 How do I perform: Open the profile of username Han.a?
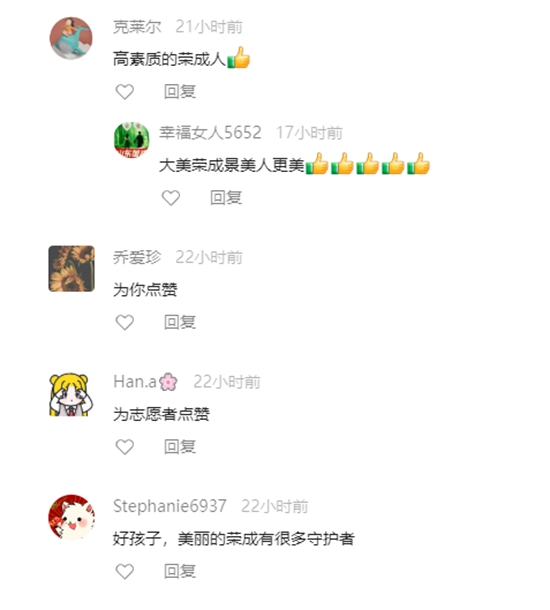pos(145,382)
